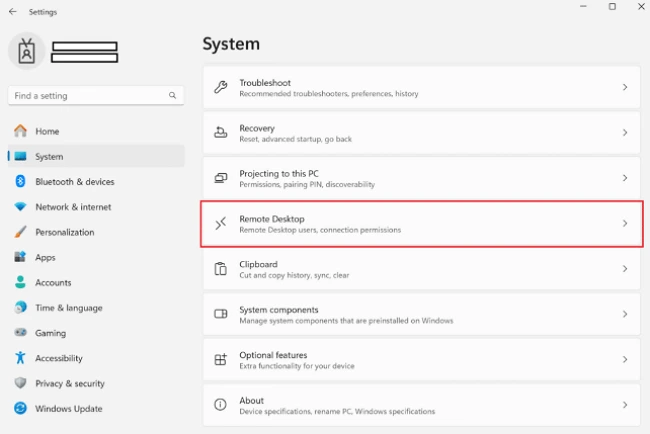
Task: Click the Privacy & security shield icon
Action: click(20, 383)
